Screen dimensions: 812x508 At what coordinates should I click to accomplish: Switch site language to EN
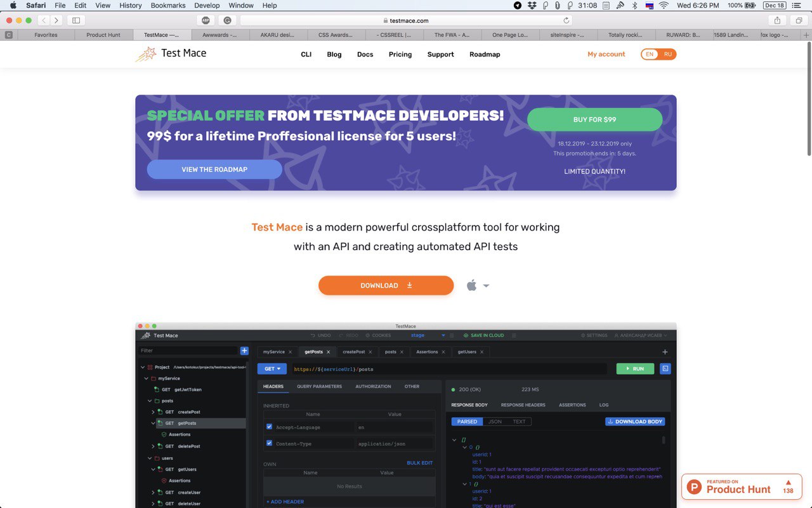click(650, 54)
